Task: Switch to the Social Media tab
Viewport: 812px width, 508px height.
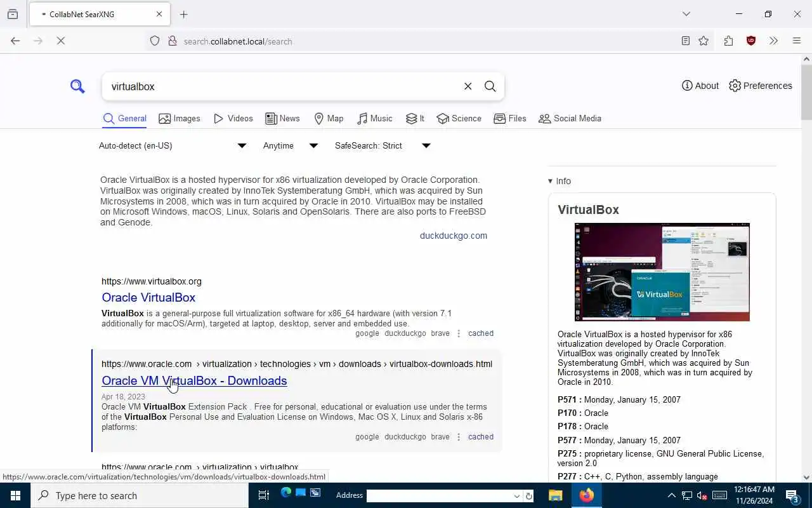Action: [570, 119]
